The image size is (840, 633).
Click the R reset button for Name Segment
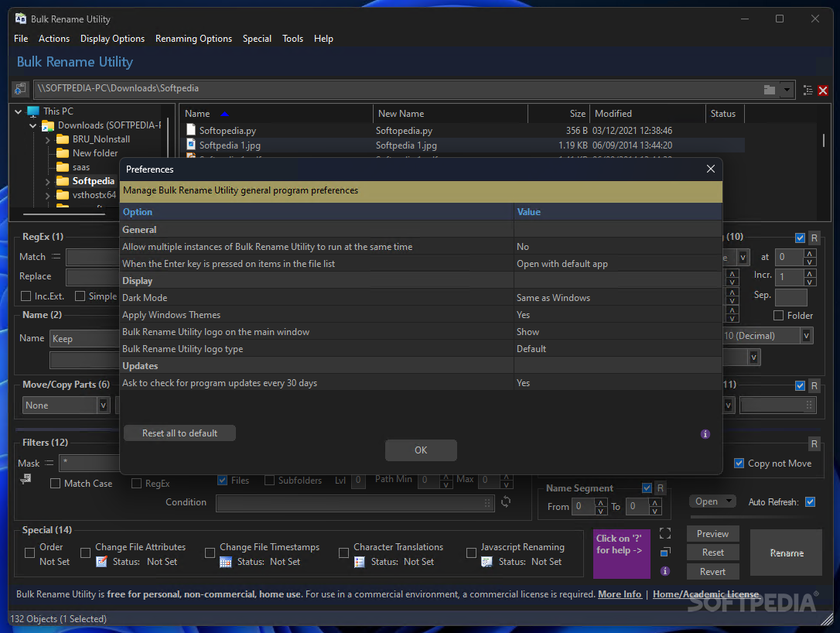pos(660,488)
